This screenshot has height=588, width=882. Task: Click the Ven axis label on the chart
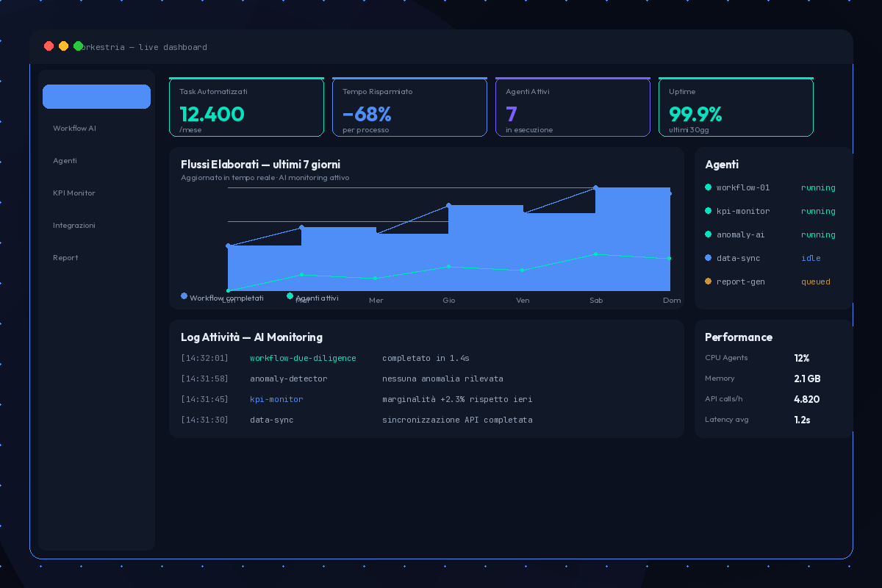point(523,301)
